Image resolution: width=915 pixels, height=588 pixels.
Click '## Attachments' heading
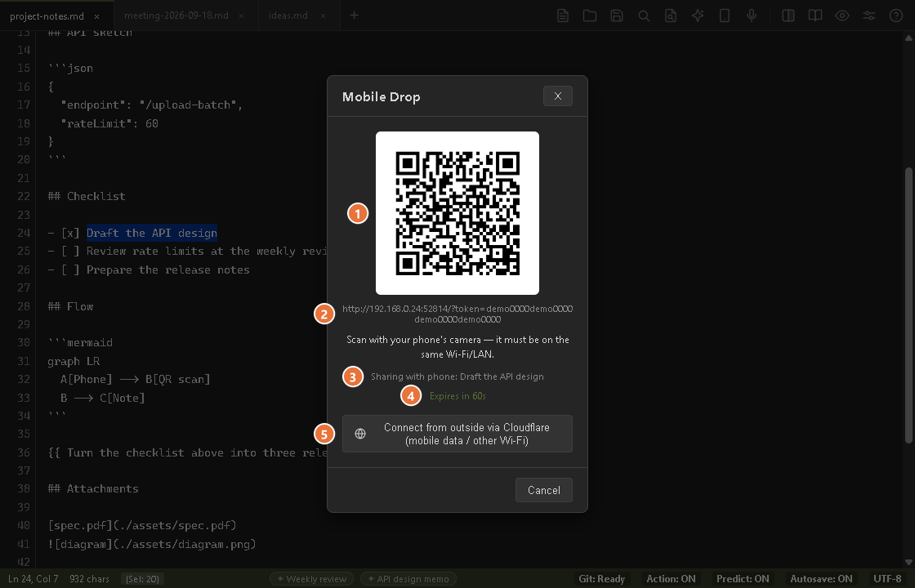[x=93, y=488]
